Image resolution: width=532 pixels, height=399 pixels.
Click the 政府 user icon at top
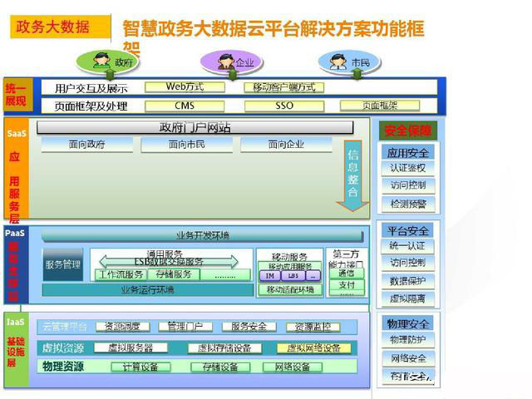[x=104, y=62]
